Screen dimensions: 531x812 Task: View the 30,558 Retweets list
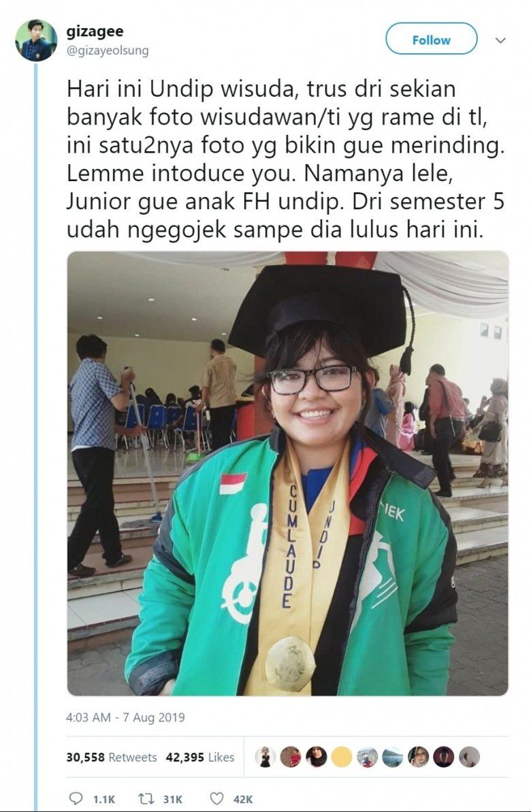[111, 757]
